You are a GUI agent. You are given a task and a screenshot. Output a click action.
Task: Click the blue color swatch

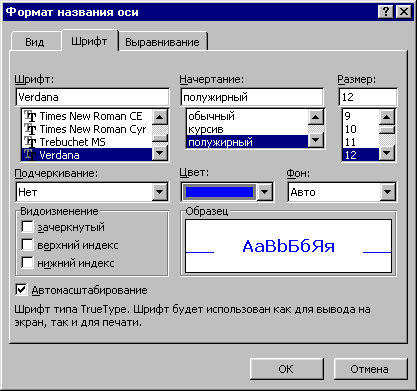pyautogui.click(x=219, y=192)
